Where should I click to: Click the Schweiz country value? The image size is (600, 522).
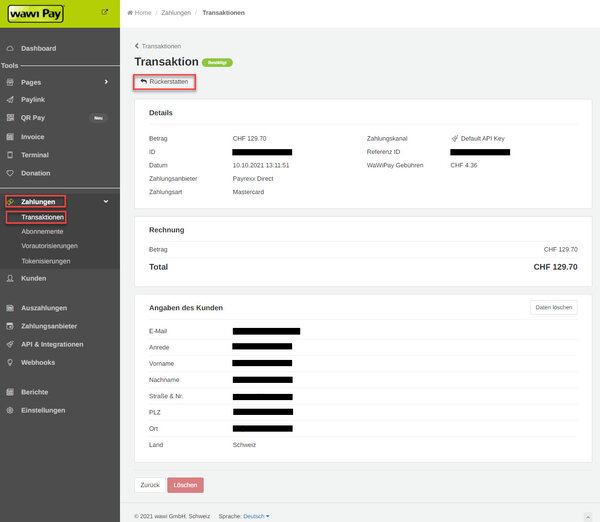[x=244, y=445]
